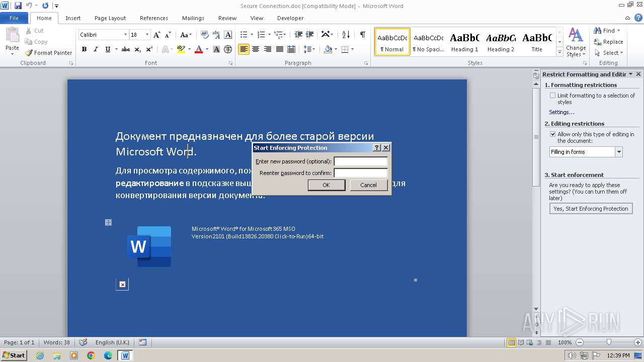Expand the Styles gallery more arrow
The height and width of the screenshot is (362, 644).
tap(559, 52)
